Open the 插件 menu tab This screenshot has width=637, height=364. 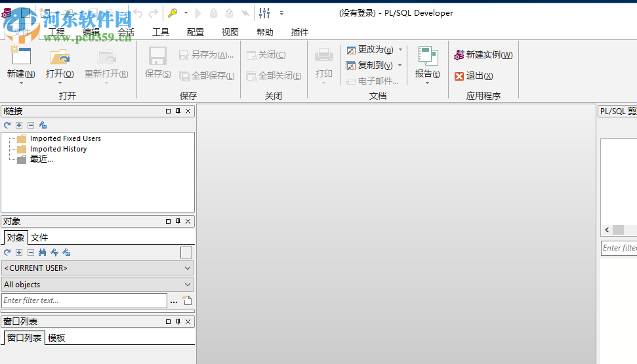tap(300, 32)
